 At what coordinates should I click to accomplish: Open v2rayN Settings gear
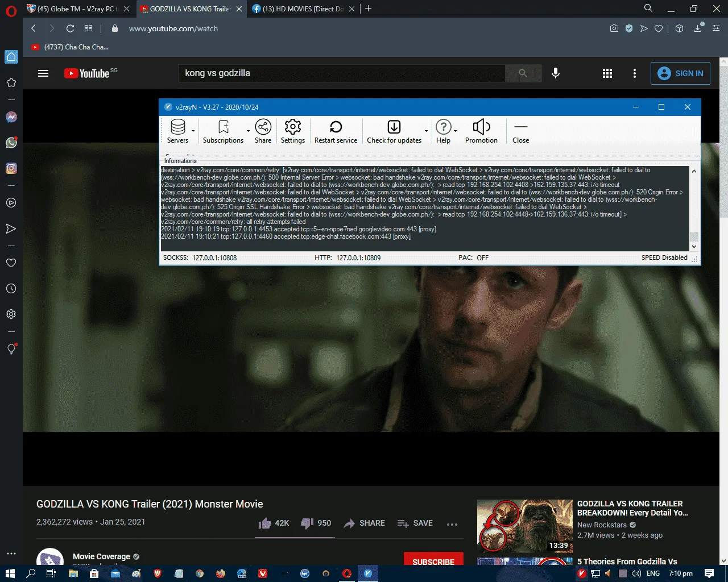coord(293,131)
